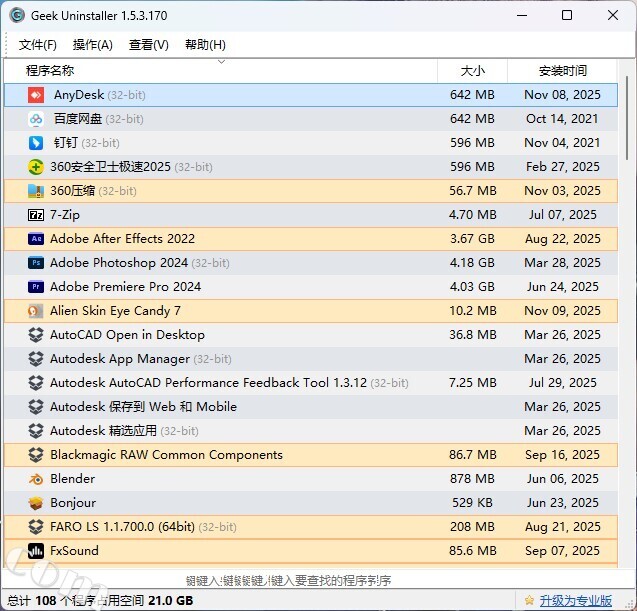Click the Adobe Premiere Pro 2024 icon
This screenshot has height=611, width=637.
[36, 287]
